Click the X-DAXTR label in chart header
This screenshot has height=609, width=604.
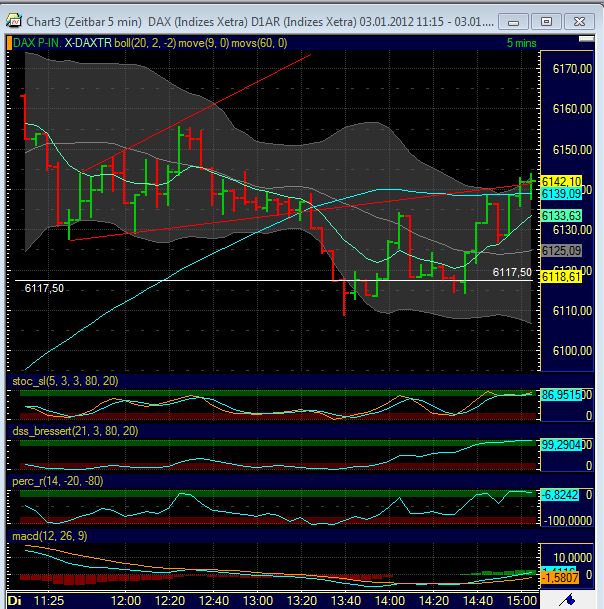[88, 43]
